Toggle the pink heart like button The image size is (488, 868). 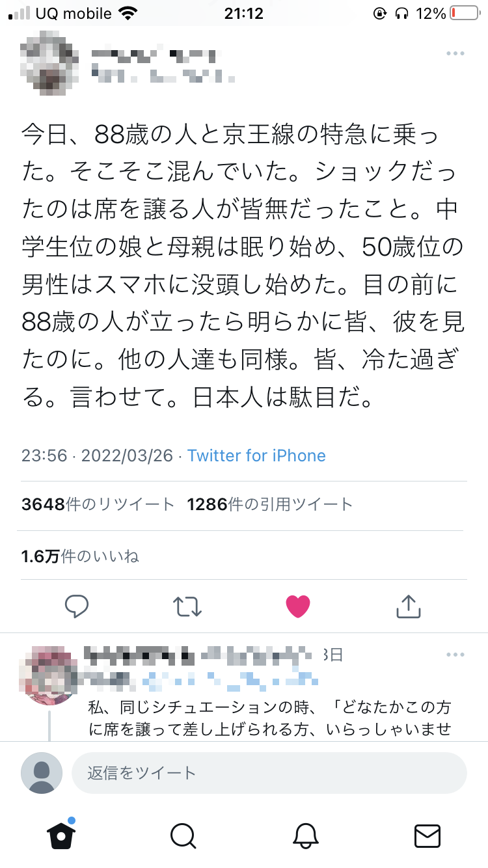[298, 606]
